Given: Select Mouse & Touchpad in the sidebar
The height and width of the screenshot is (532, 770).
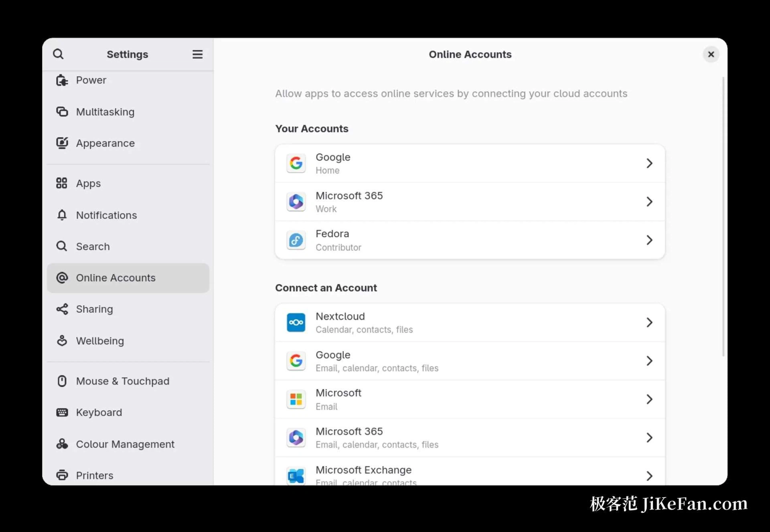Looking at the screenshot, I should click(x=128, y=381).
